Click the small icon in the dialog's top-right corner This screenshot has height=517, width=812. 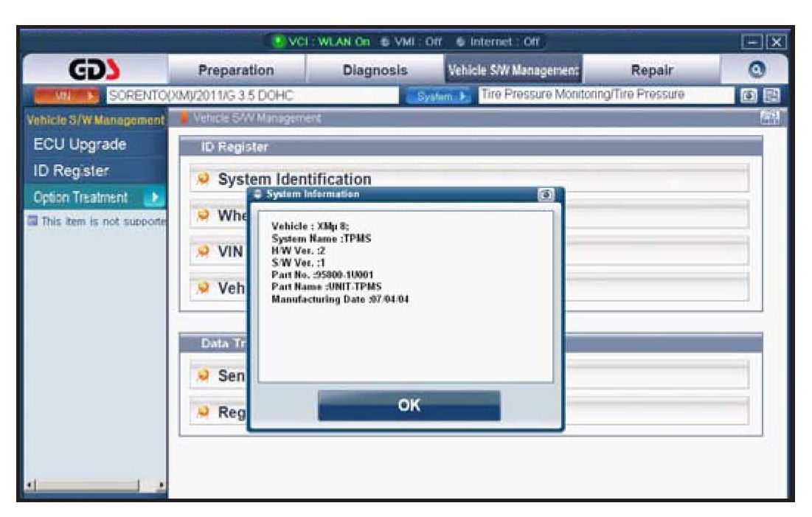pos(546,195)
